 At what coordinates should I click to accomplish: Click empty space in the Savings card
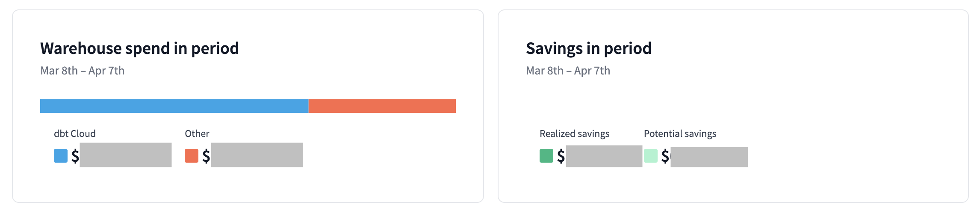[x=855, y=107]
